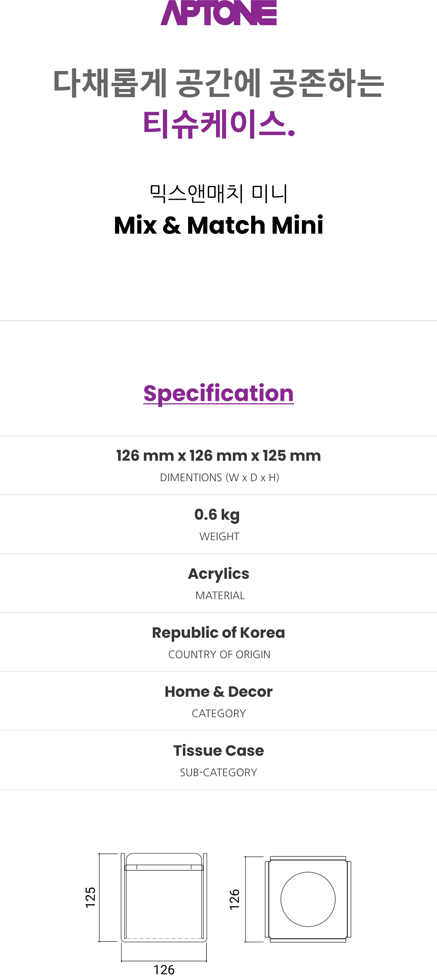Viewport: 437px width, 980px height.
Task: Click the purple 티슈케이스 headline
Action: 218,124
